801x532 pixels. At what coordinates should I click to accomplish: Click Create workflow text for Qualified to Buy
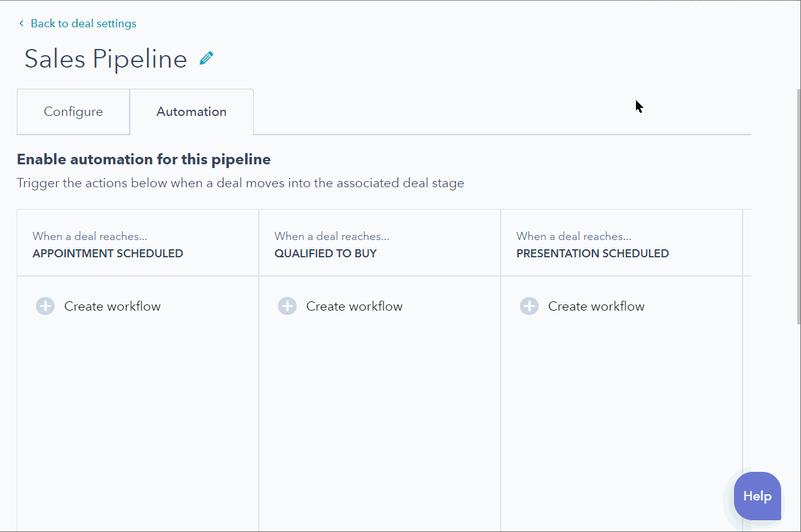tap(354, 306)
